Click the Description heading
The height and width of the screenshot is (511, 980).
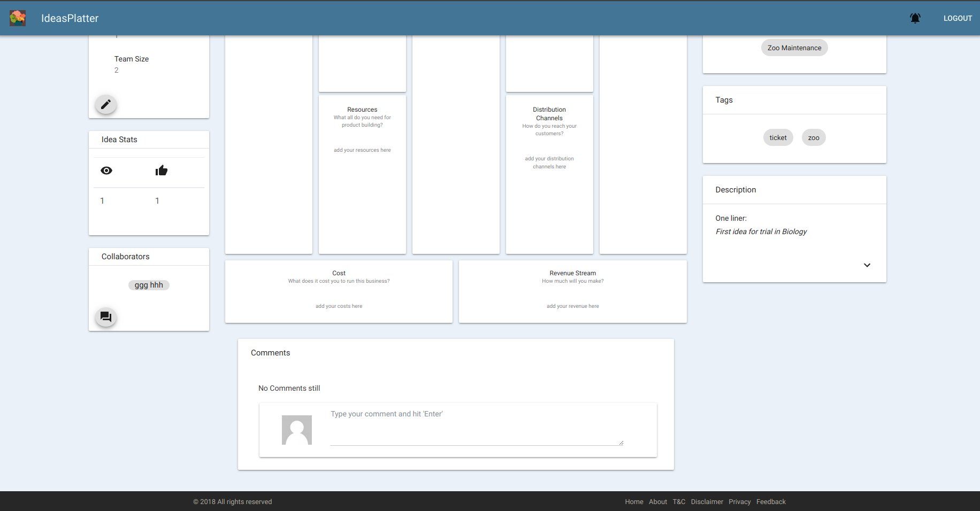click(x=736, y=190)
